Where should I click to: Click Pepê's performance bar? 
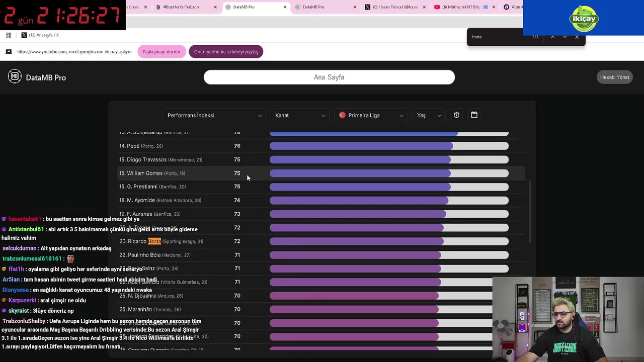[389, 146]
